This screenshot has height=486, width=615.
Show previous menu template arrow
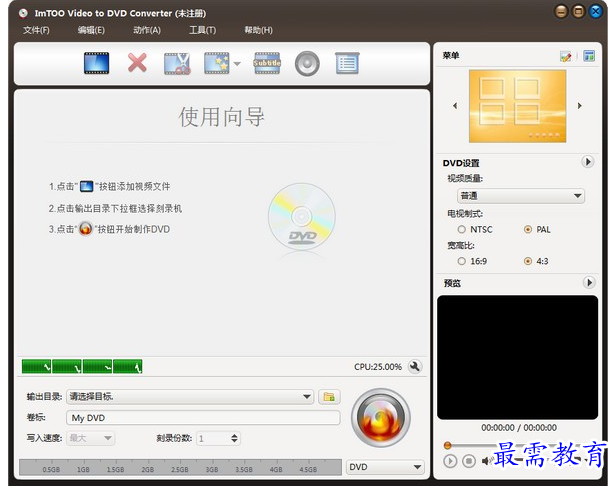coord(455,106)
